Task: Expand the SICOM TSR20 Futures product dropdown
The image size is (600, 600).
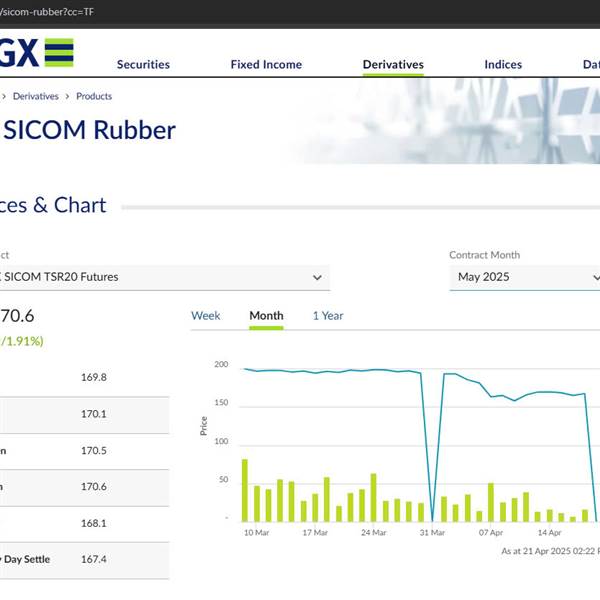Action: point(165,277)
